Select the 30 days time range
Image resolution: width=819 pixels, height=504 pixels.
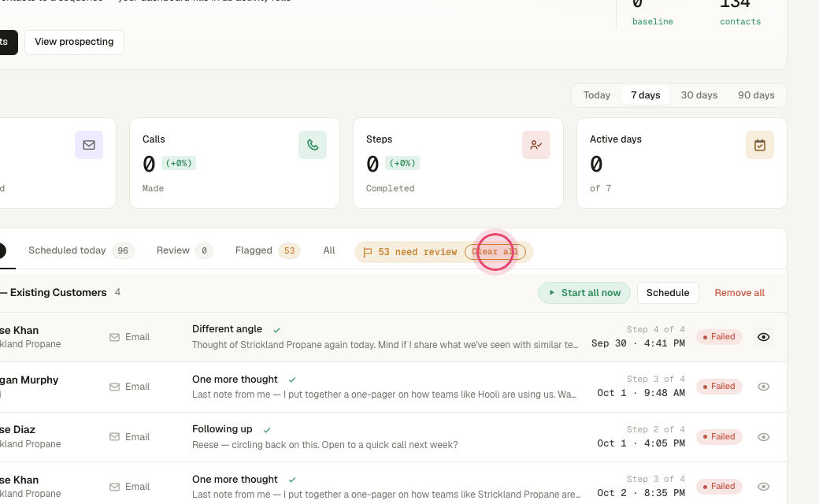pos(699,95)
